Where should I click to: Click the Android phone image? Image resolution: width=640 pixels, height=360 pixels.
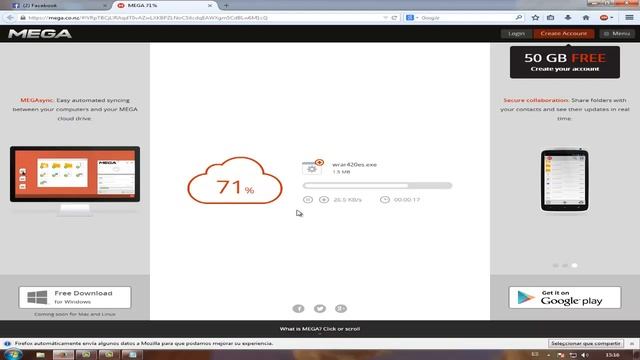pos(564,180)
